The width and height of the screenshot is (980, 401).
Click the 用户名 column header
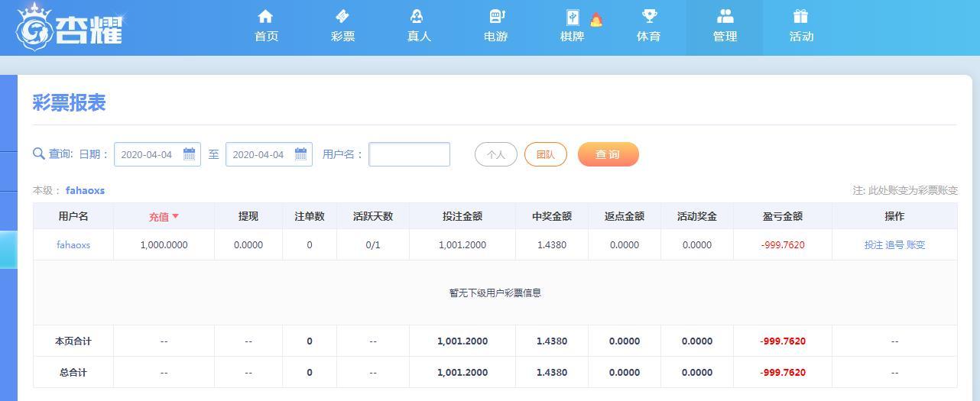(73, 216)
